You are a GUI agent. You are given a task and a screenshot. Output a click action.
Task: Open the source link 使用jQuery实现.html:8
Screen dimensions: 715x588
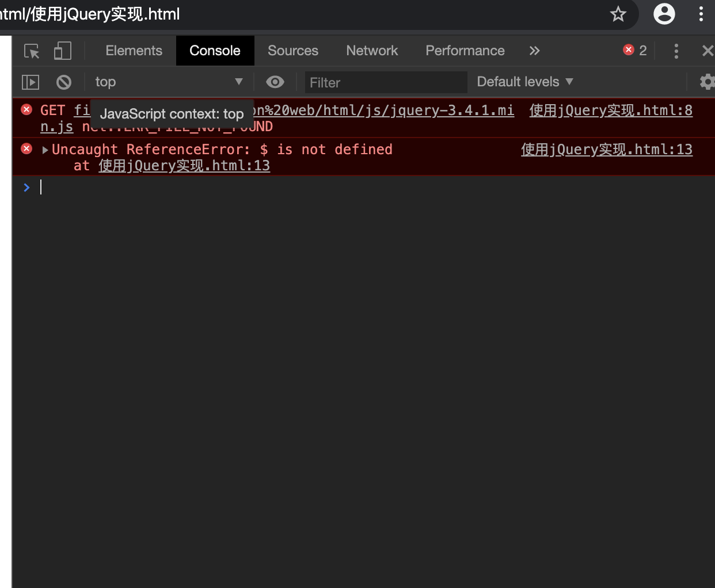click(x=611, y=110)
